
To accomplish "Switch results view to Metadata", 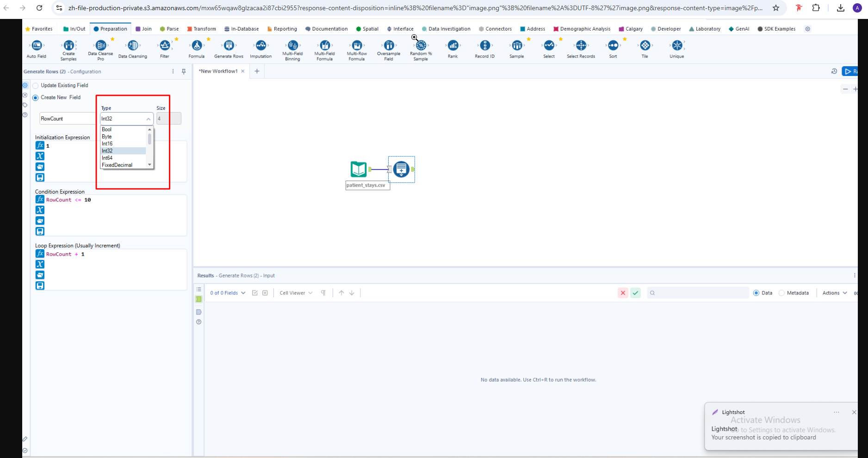I will pyautogui.click(x=782, y=293).
